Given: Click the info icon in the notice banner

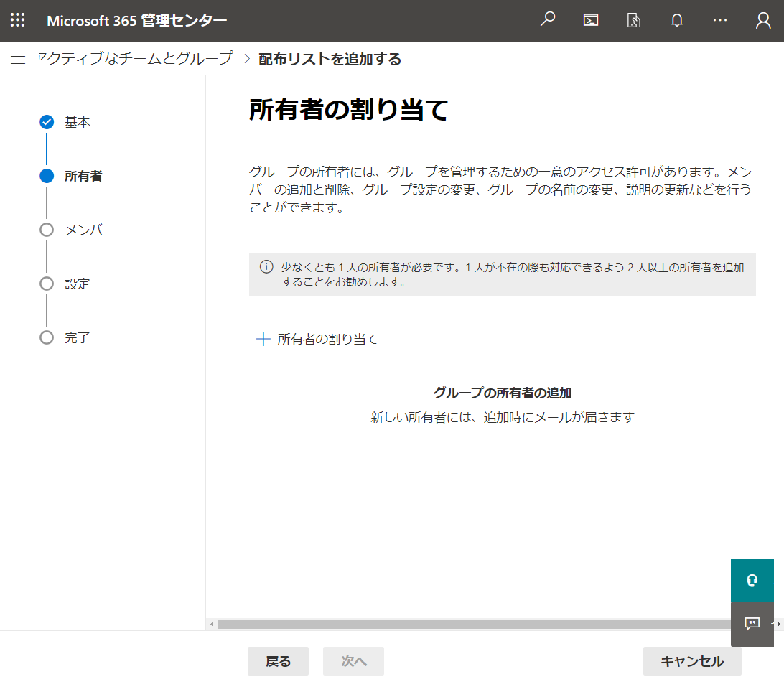Looking at the screenshot, I should tap(266, 267).
